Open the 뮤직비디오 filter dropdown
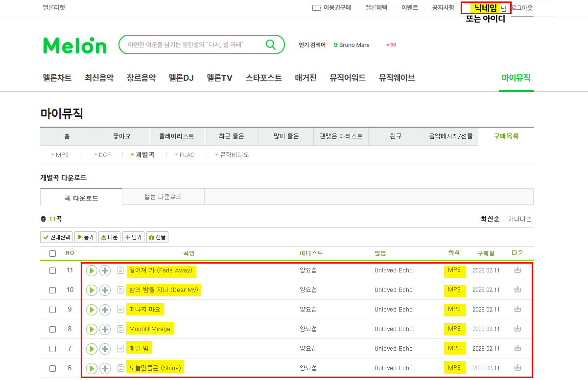This screenshot has height=380, width=588. [x=232, y=155]
